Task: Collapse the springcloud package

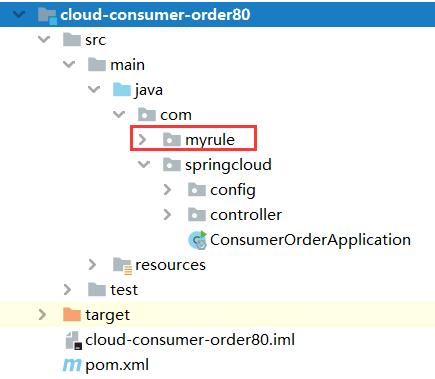Action: point(144,164)
